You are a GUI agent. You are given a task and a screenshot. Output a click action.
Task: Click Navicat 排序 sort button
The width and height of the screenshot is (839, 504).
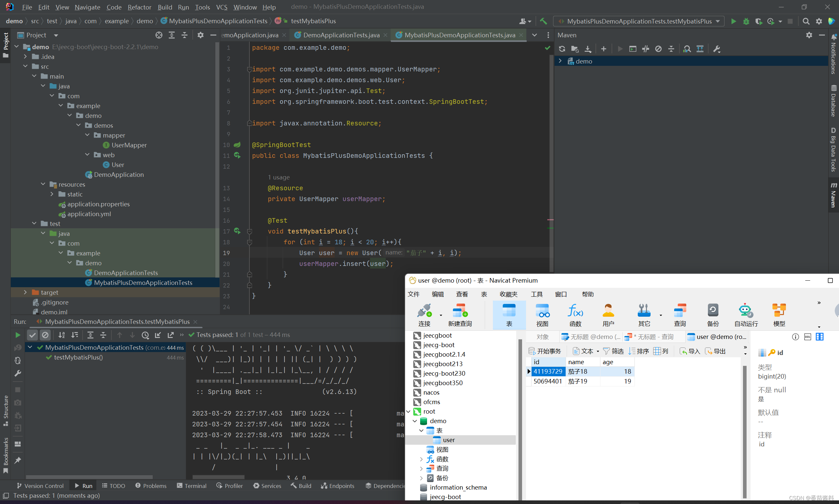click(639, 351)
